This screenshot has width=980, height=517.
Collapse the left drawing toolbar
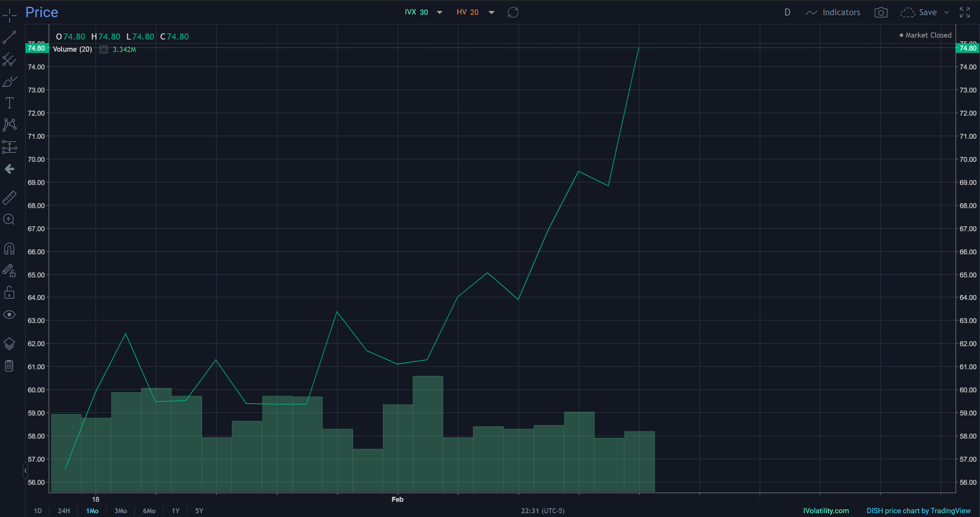(x=25, y=471)
